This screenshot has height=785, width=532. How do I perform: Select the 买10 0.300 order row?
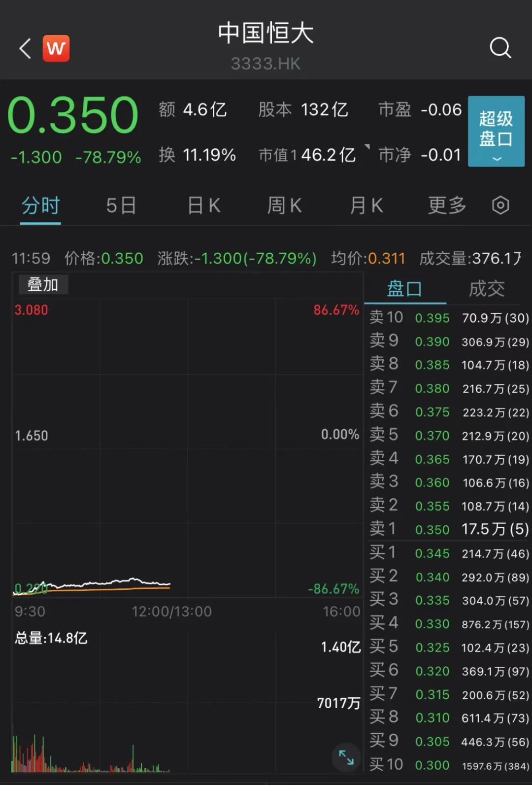(x=449, y=765)
